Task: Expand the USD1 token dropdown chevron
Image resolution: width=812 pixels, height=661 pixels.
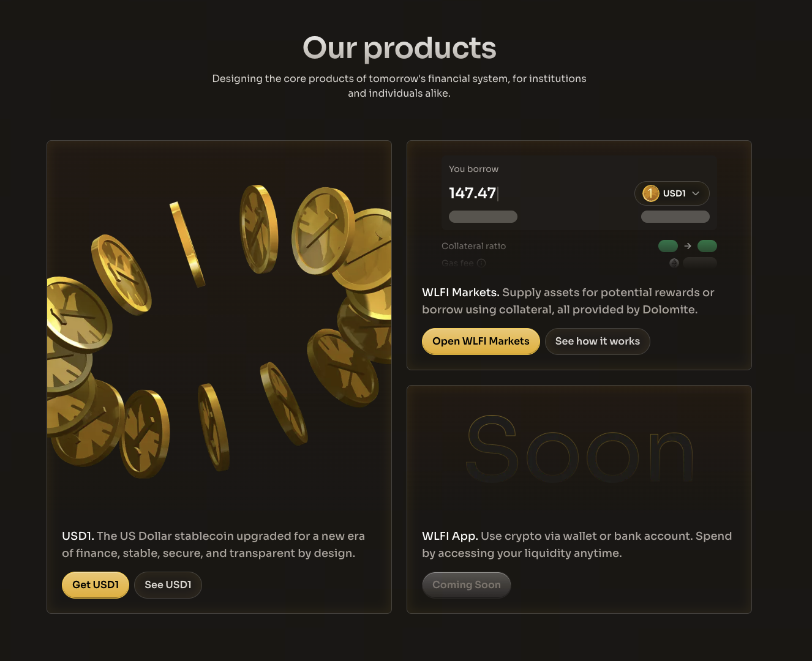Action: click(x=696, y=193)
